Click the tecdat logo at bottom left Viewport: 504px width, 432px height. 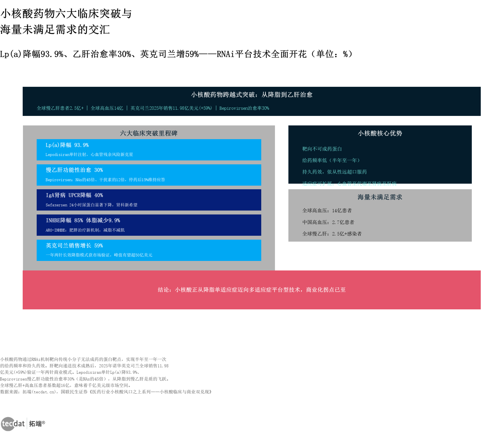13,424
